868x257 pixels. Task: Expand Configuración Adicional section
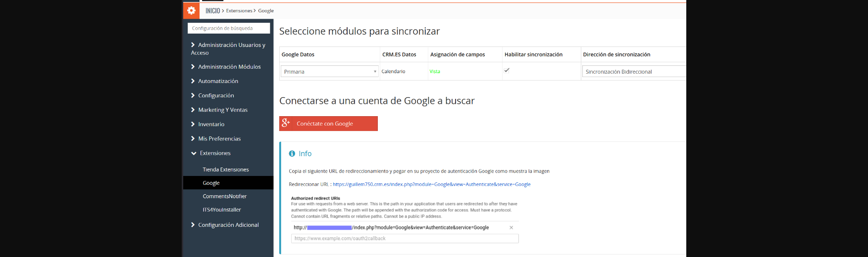point(225,225)
